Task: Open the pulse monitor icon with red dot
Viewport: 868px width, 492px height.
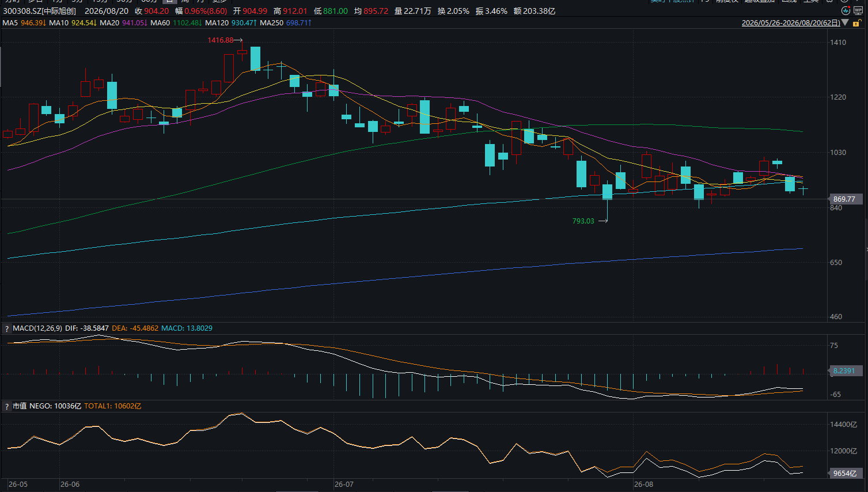Action: 846,11
